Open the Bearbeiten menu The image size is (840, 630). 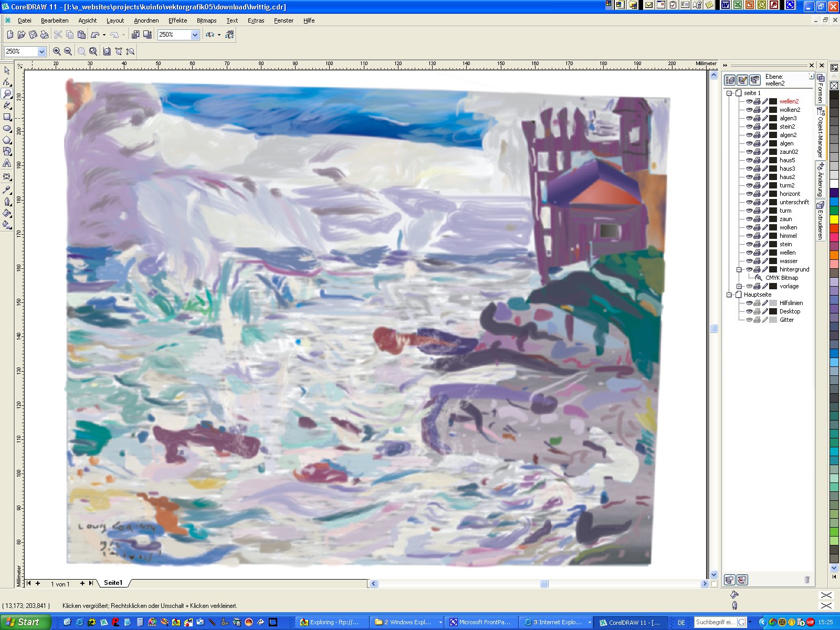point(55,20)
